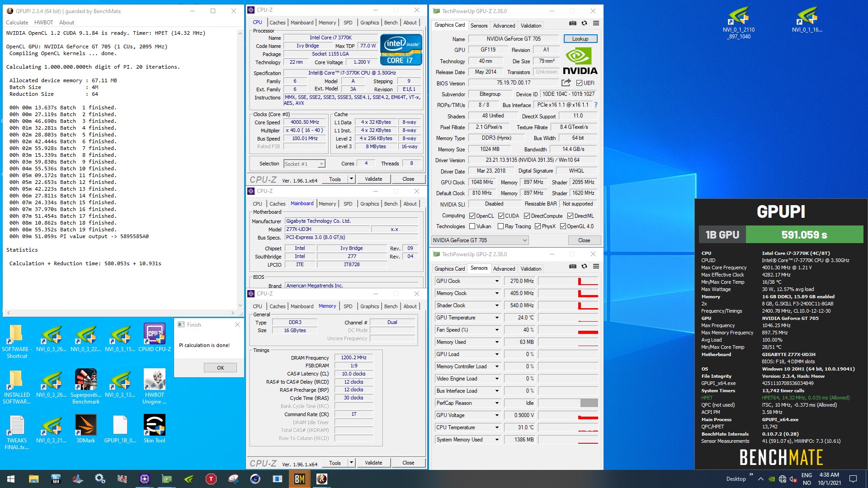
Task: Open NVI_0_1_2110_897_1040 desktop icon
Action: [x=739, y=23]
